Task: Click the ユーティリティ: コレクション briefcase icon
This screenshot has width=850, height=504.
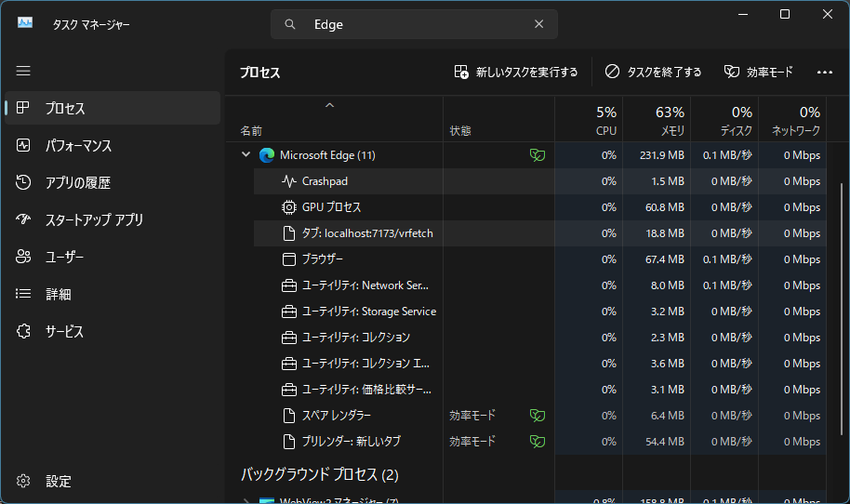Action: 289,338
